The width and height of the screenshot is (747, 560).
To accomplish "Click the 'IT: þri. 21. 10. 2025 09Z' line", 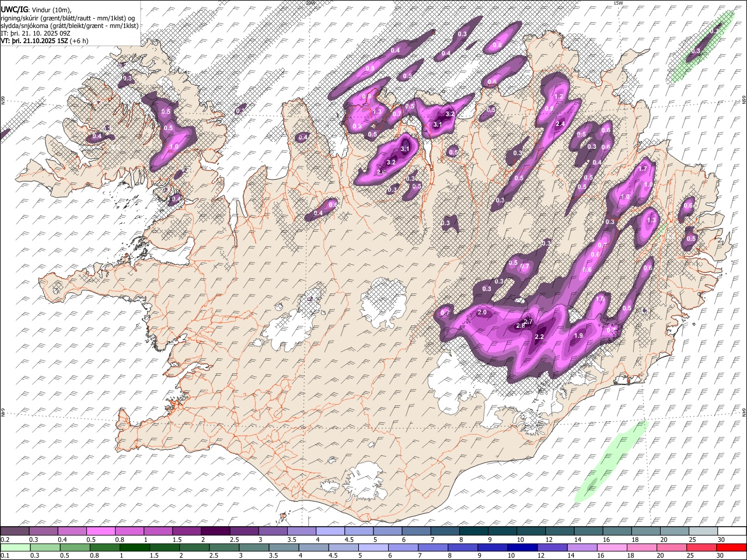I will click(36, 33).
